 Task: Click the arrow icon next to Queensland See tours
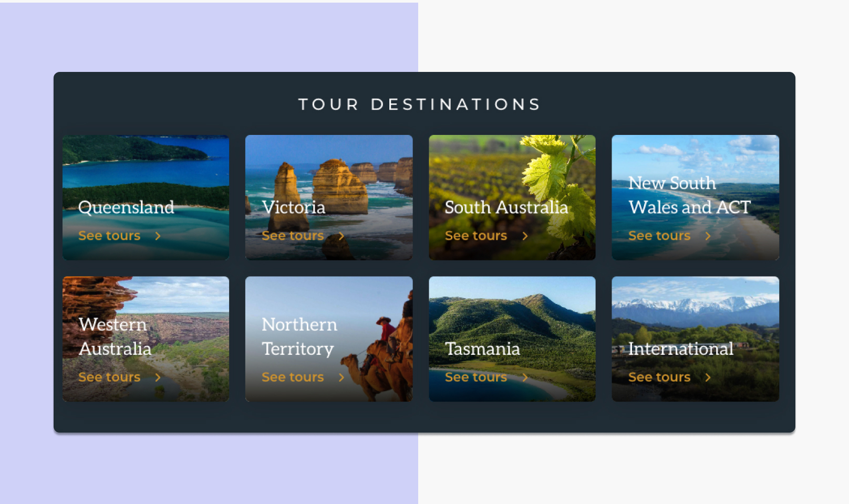[158, 236]
